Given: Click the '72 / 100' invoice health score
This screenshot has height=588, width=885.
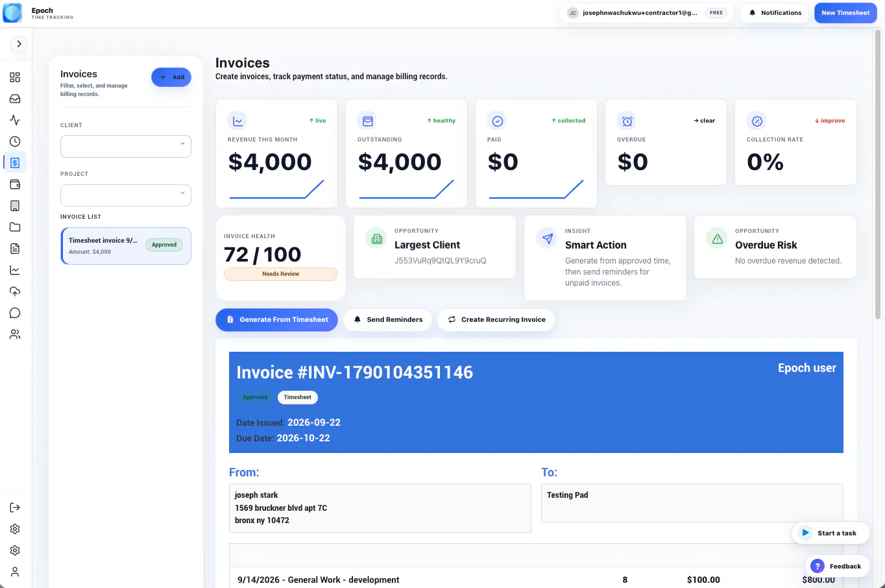Looking at the screenshot, I should [263, 254].
